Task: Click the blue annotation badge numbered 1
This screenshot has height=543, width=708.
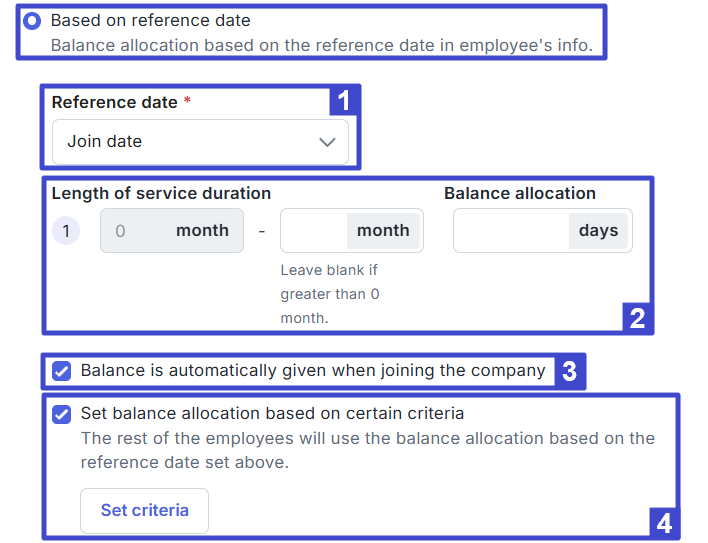Action: 343,100
